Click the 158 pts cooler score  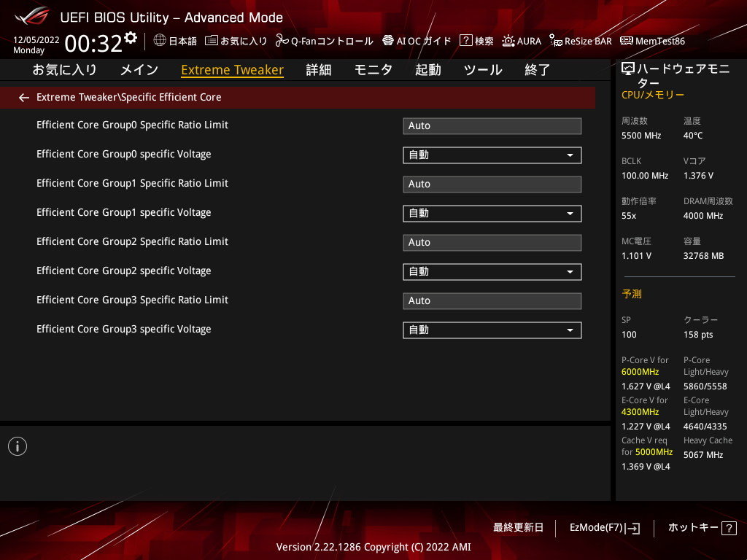point(698,335)
